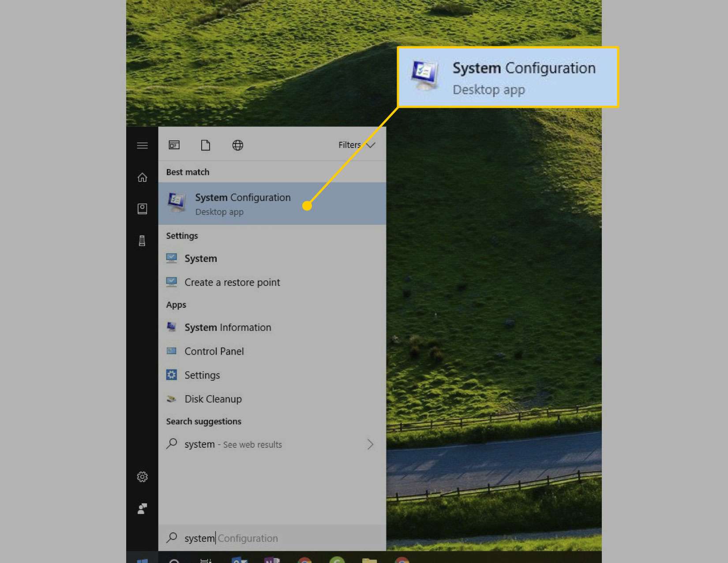The image size is (728, 563).
Task: Select the 'Search suggestions' heading text
Action: coord(204,421)
